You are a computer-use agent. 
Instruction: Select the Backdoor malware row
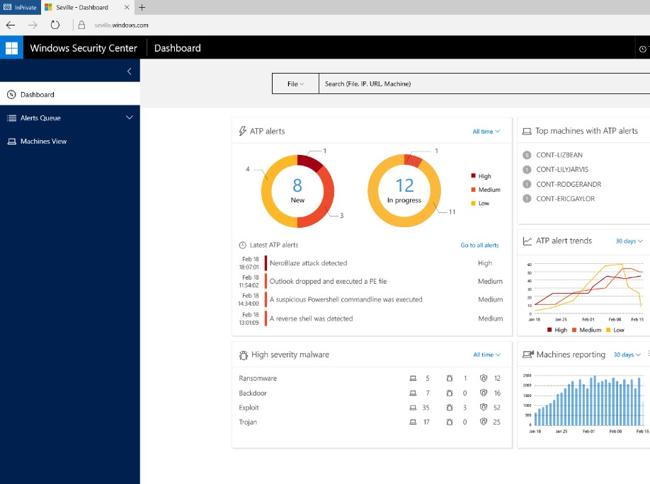point(370,393)
